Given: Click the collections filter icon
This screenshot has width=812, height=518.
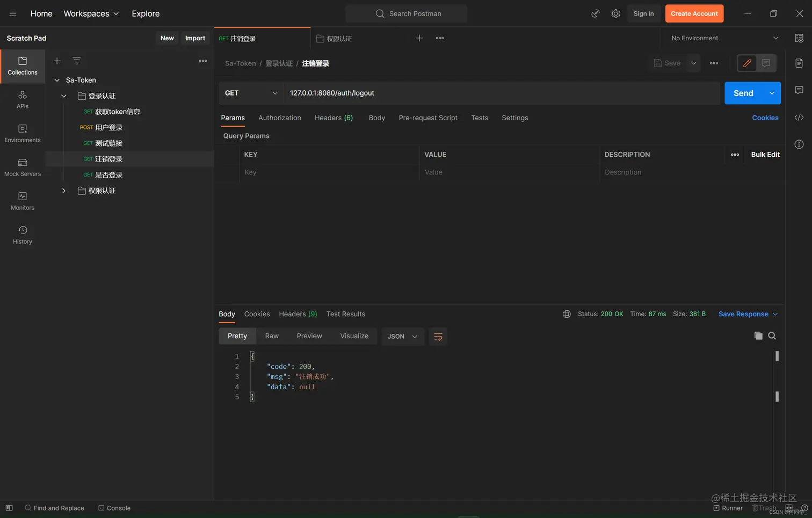Looking at the screenshot, I should click(x=77, y=61).
